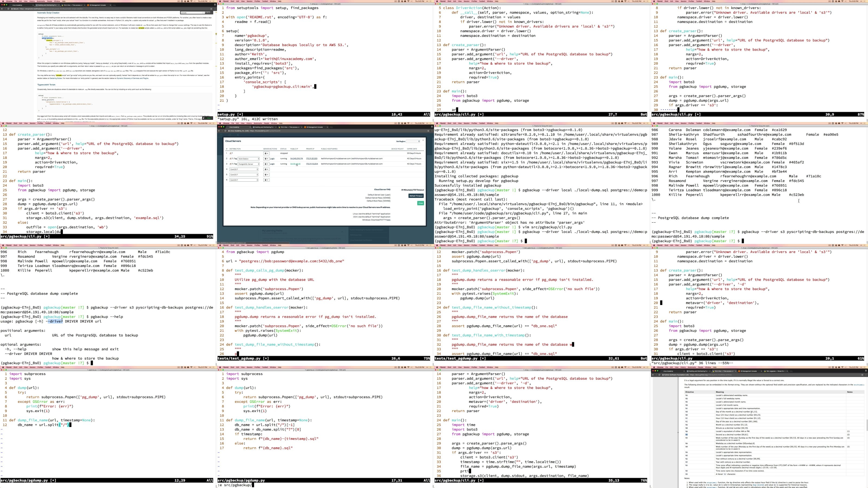Reload the setuptools readthedocs page
The height and width of the screenshot is (488, 868).
8,9
